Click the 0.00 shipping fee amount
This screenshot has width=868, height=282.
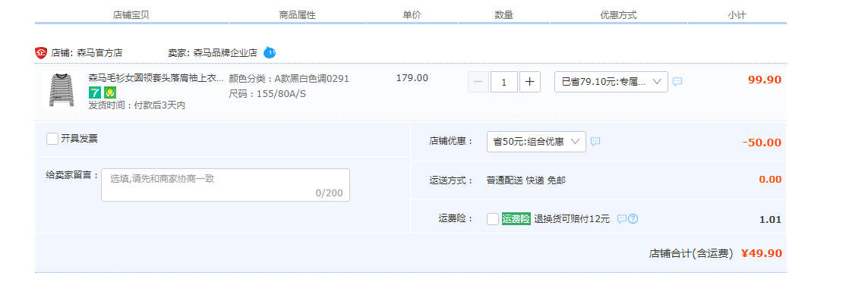coord(770,179)
